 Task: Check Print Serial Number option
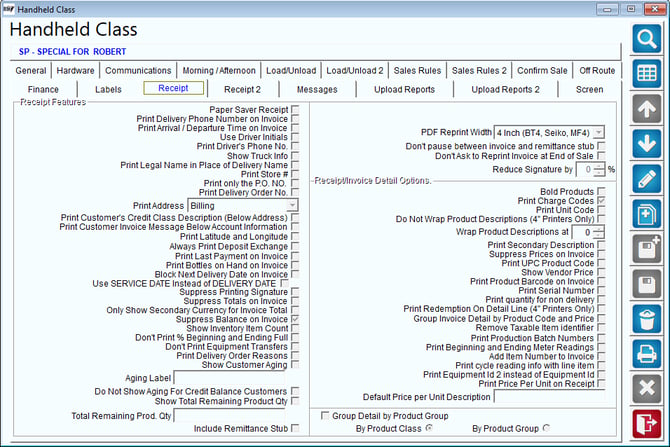[601, 290]
